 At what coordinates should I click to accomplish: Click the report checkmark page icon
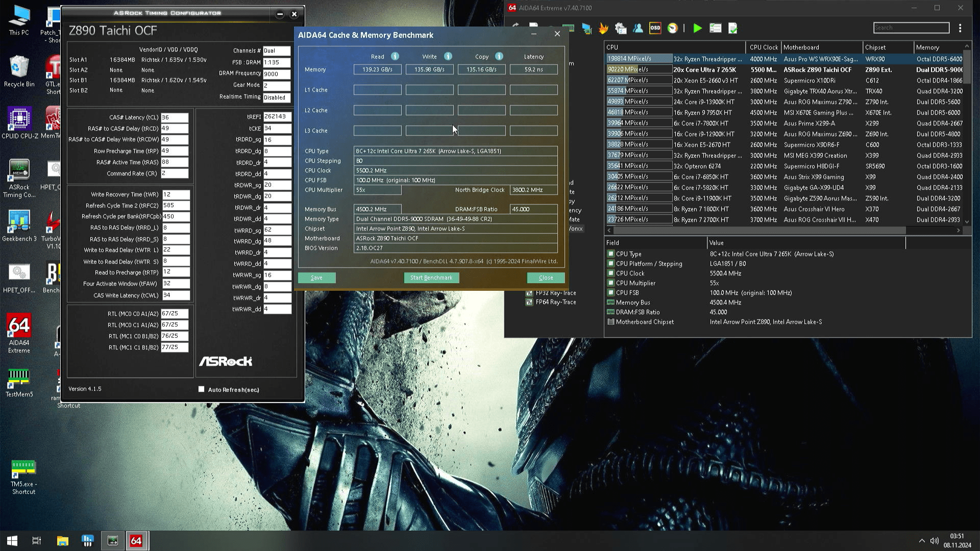click(x=732, y=28)
